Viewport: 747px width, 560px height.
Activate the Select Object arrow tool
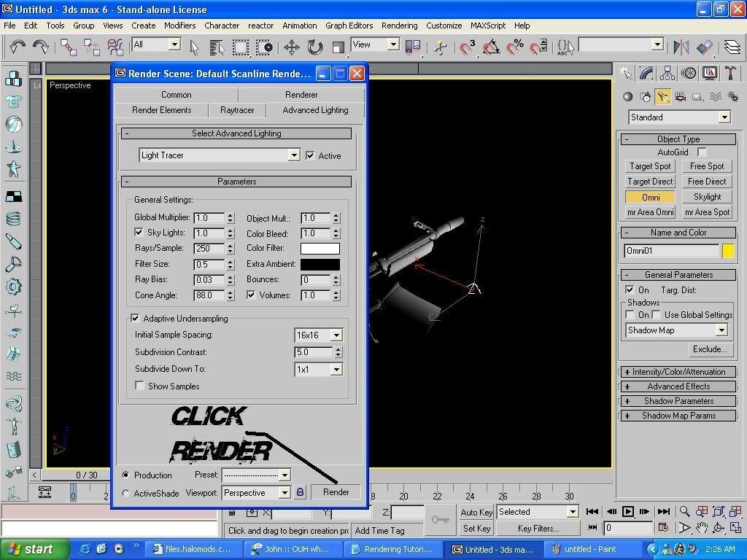[x=194, y=47]
